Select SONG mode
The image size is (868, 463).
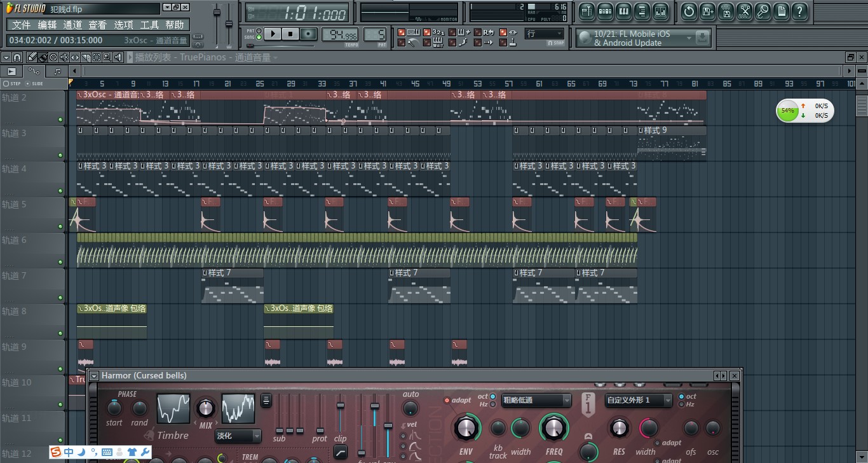[259, 37]
